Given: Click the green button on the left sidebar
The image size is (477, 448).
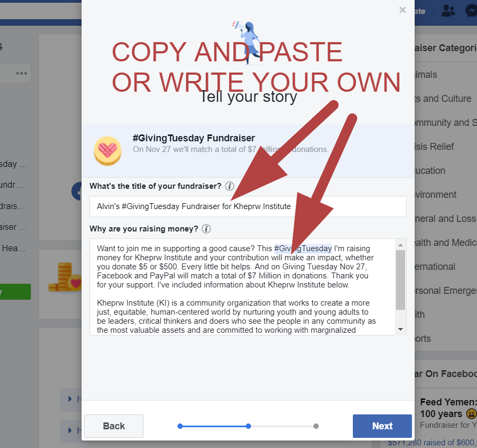Looking at the screenshot, I should click(15, 292).
